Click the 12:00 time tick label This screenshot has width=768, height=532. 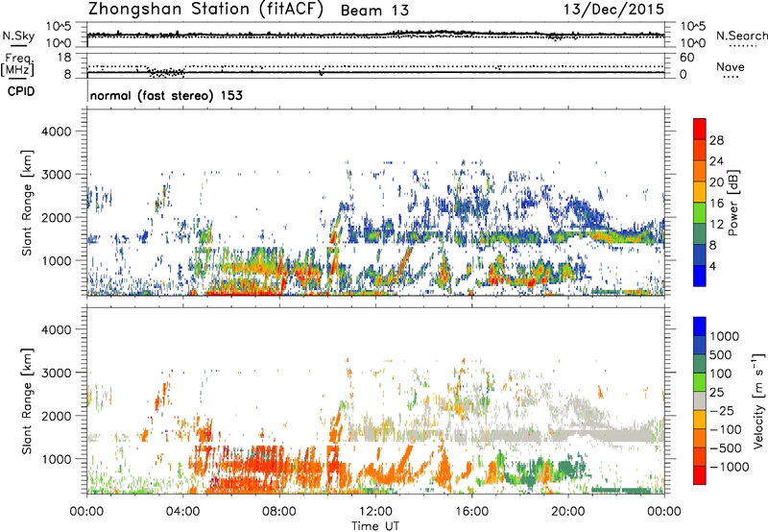point(375,512)
